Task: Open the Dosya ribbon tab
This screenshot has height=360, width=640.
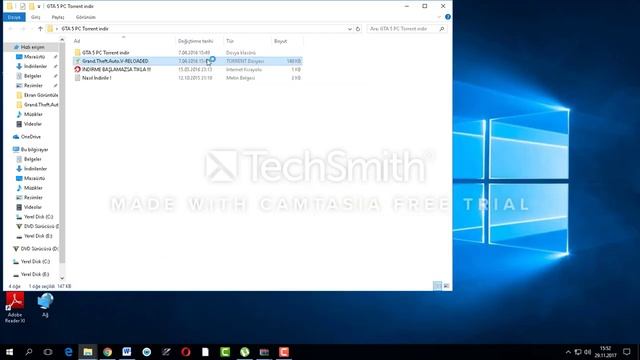Action: pyautogui.click(x=14, y=17)
